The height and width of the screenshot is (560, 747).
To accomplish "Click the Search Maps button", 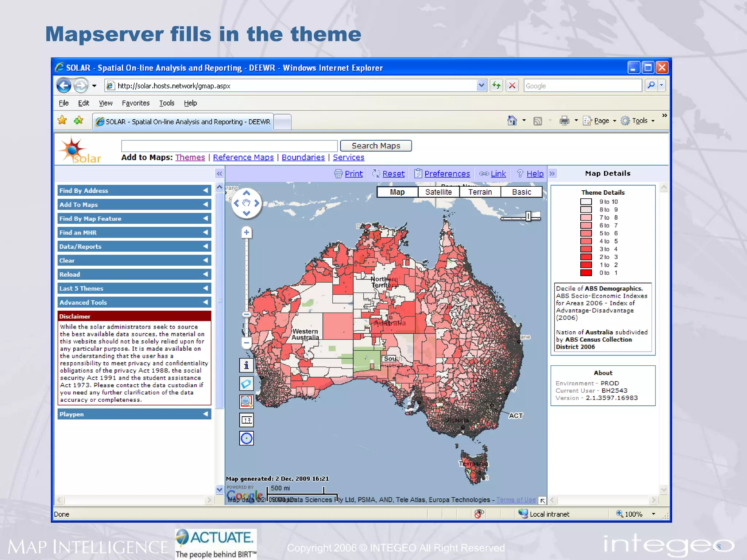I will point(376,146).
